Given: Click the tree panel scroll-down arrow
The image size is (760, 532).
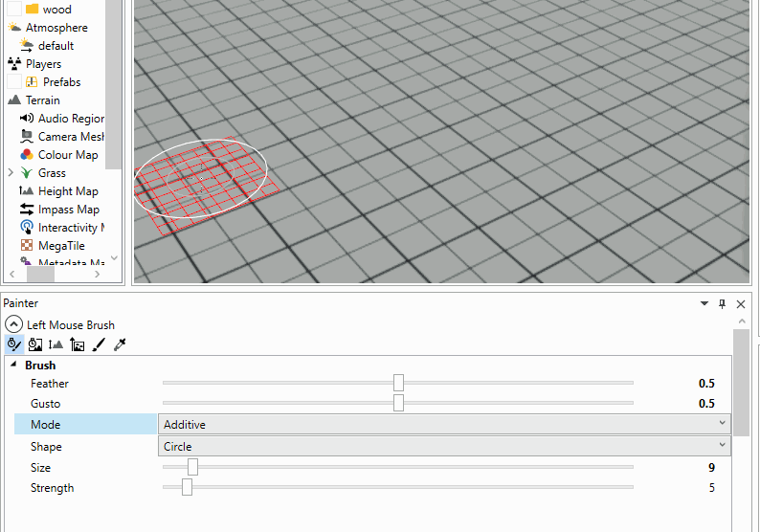Looking at the screenshot, I should coord(114,258).
